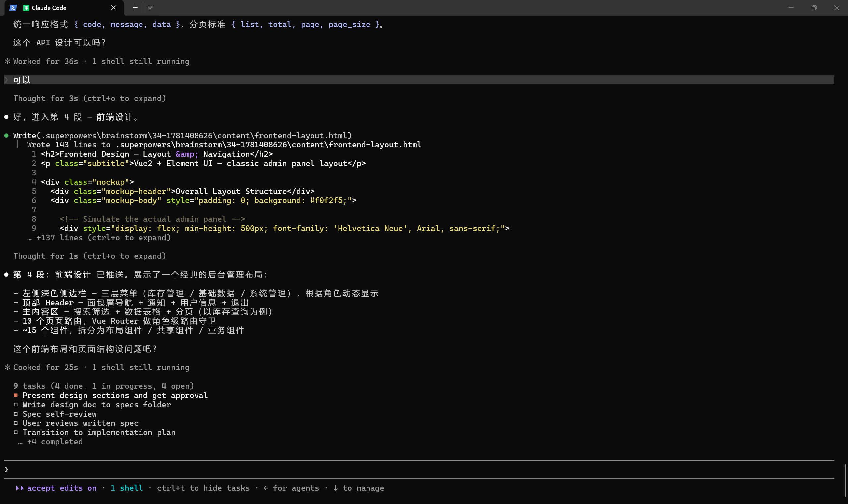Open the new-tab profile dropdown
Viewport: 848px width, 504px height.
[150, 8]
